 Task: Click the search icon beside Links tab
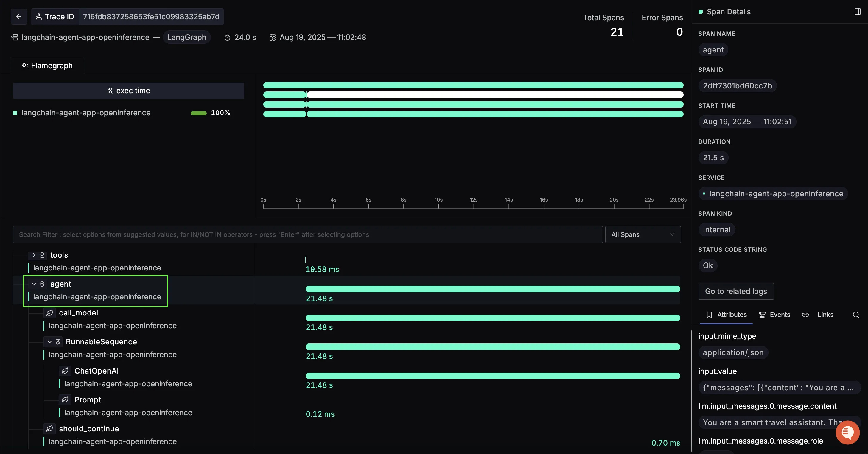click(855, 315)
